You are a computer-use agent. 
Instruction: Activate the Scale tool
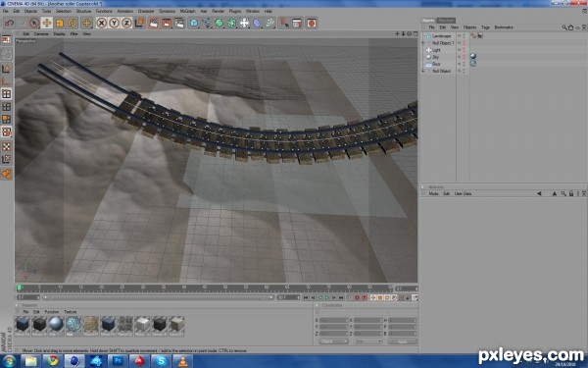coord(59,23)
